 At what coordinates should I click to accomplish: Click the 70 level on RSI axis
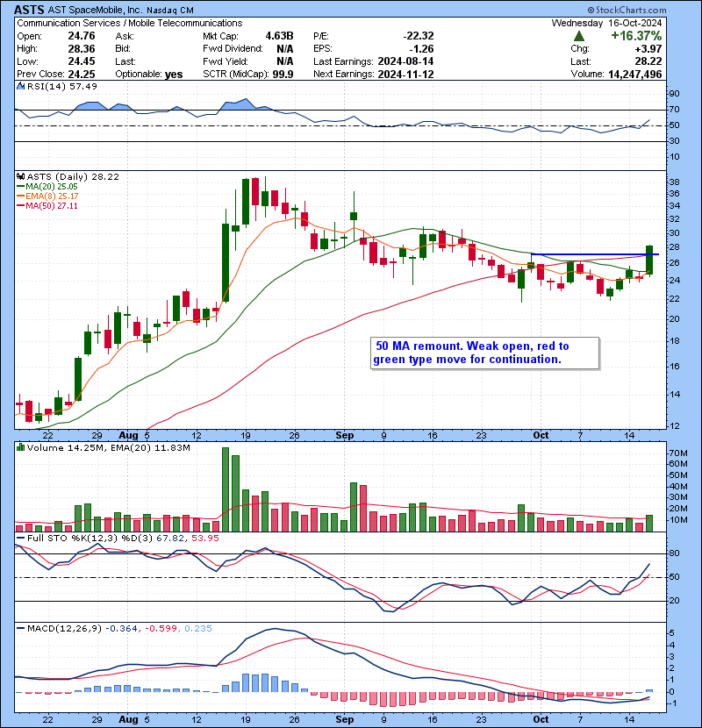(x=674, y=110)
